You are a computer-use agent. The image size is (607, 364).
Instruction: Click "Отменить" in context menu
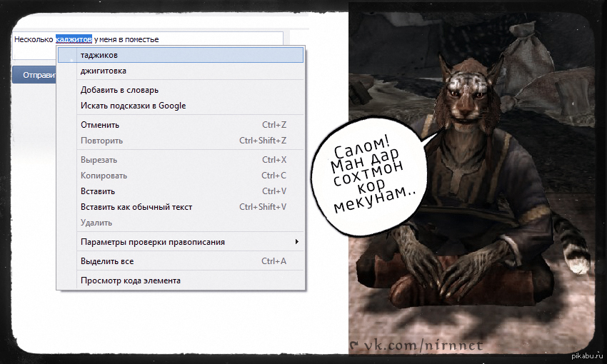pyautogui.click(x=181, y=125)
